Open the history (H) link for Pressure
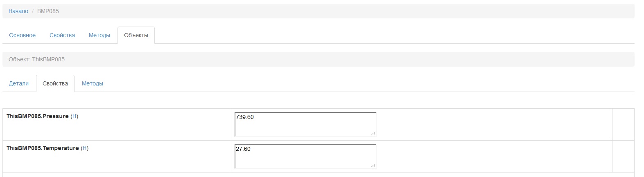The height and width of the screenshot is (177, 644). click(75, 116)
